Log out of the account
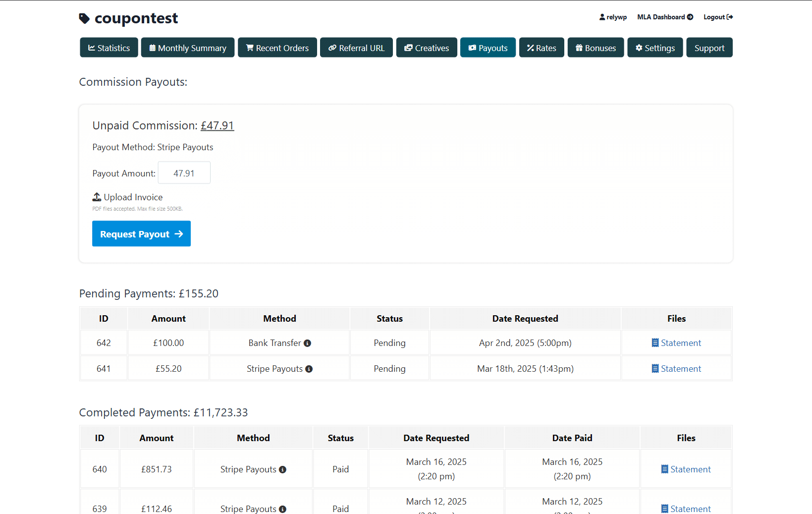812x514 pixels. click(718, 17)
